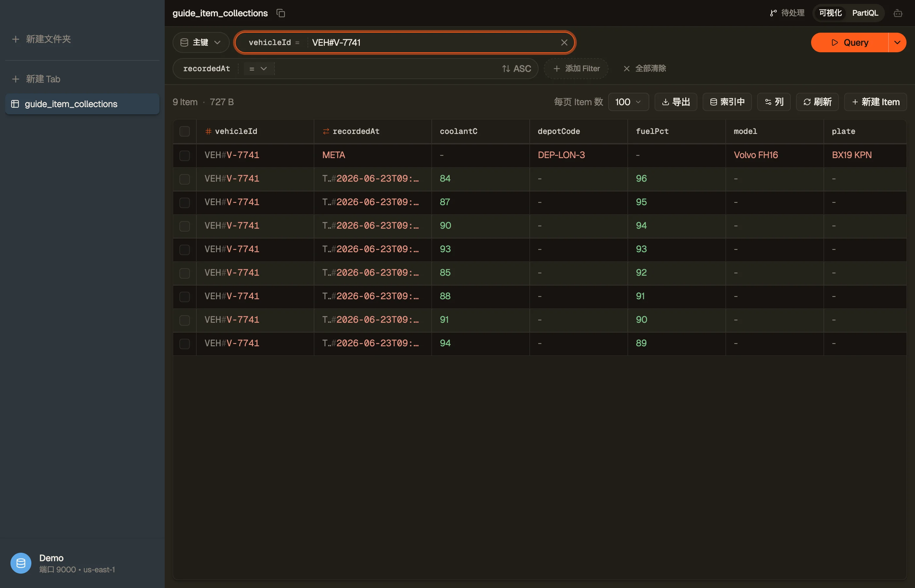This screenshot has height=588, width=915.
Task: Tick the checkbox for the META row
Action: click(184, 155)
